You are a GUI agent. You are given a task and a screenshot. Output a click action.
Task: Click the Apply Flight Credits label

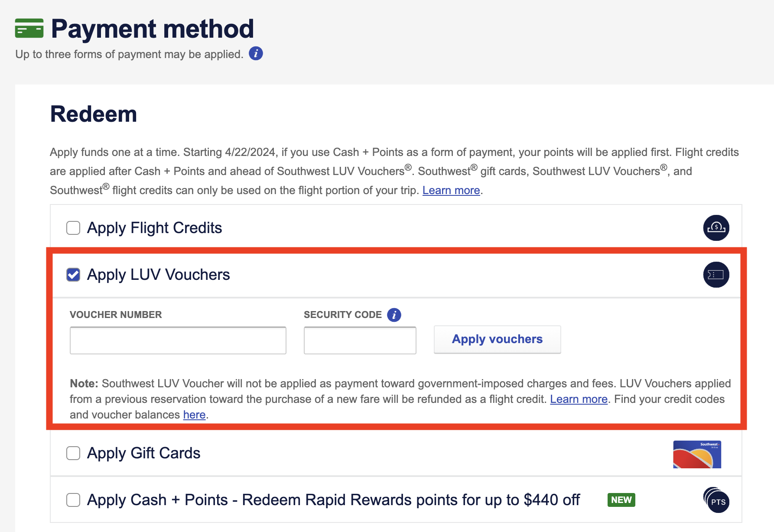(x=155, y=228)
